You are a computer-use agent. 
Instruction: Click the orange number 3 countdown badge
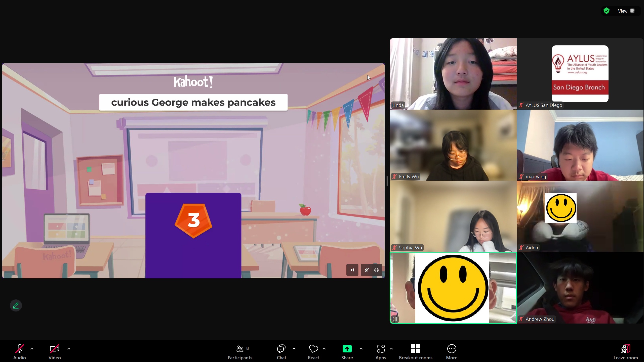[x=193, y=221]
